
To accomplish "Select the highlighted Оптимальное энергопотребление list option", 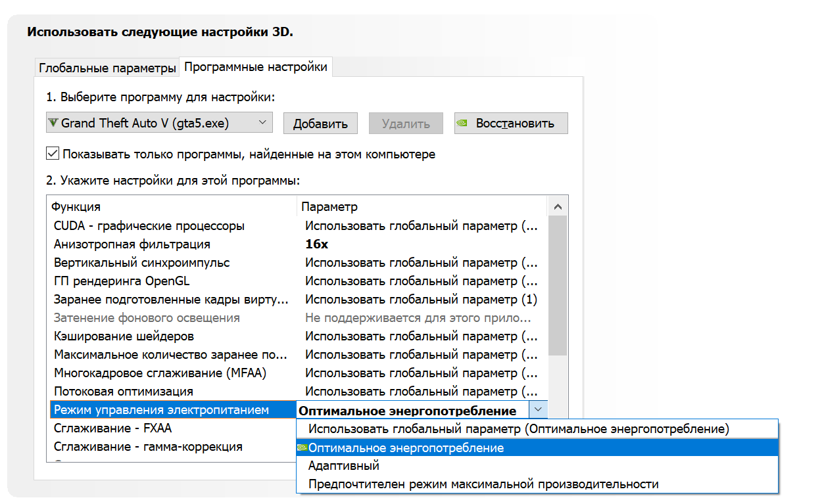I will pyautogui.click(x=537, y=447).
